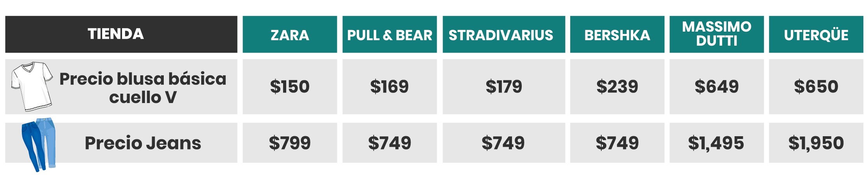This screenshot has width=868, height=185.
Task: Select the $1,950 Uterqüe jeans price
Action: pyautogui.click(x=816, y=143)
